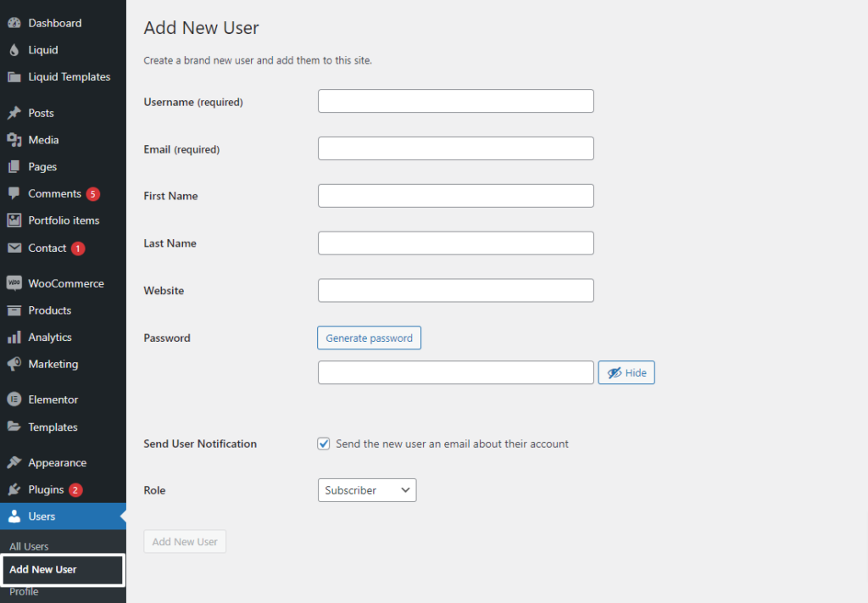
Task: Open the WooCommerce menu
Action: [x=63, y=283]
